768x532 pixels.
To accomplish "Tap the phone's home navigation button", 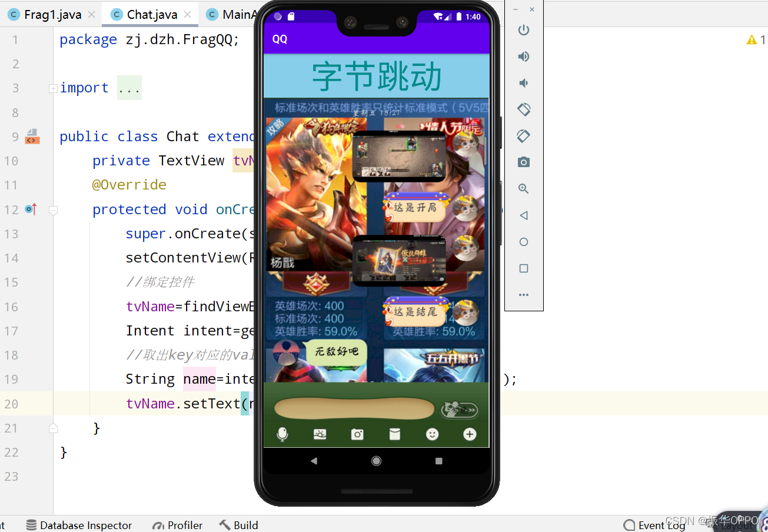I will point(376,461).
